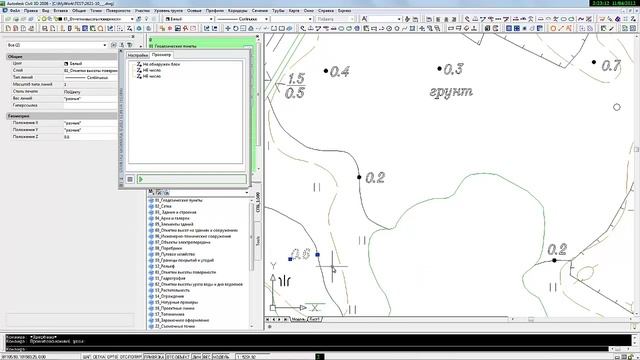Toggle МОДЕЛЬ space button in status bar
Image resolution: width=640 pixels, height=360 pixels.
point(221,357)
